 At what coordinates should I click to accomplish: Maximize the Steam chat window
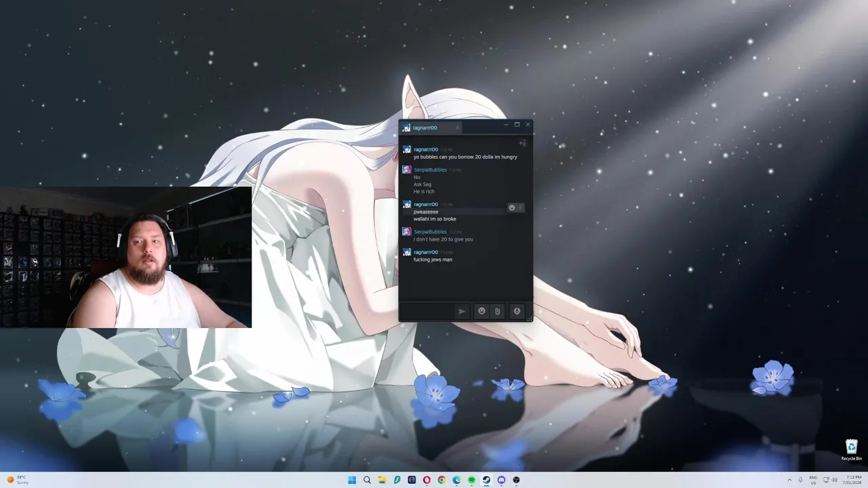517,125
